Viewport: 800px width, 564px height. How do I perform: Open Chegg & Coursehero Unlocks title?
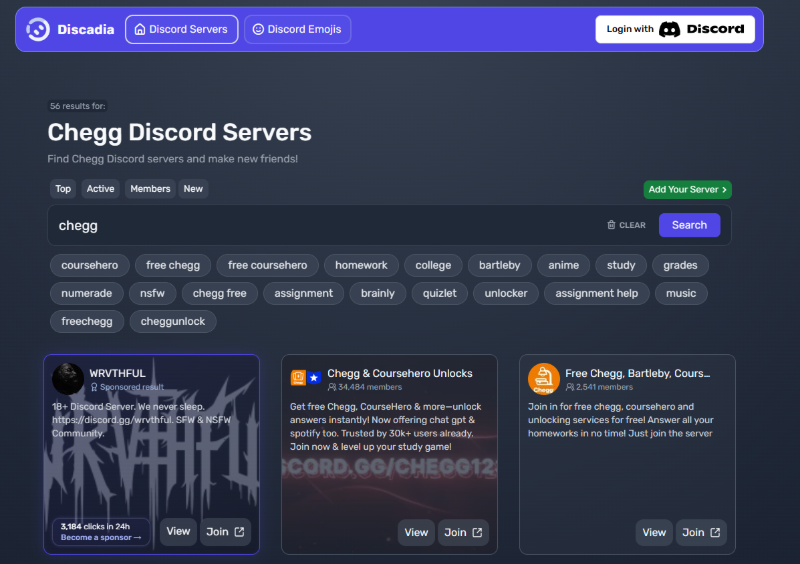point(399,373)
